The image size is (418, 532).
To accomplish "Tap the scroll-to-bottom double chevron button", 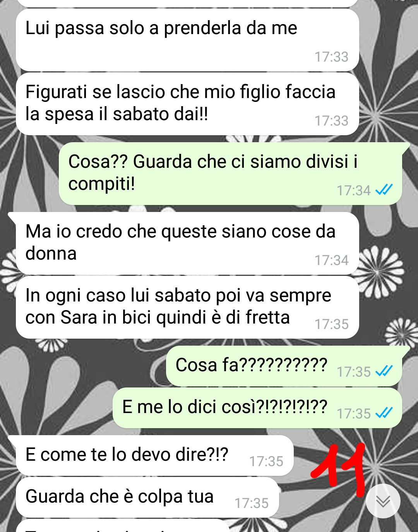I will (x=383, y=501).
